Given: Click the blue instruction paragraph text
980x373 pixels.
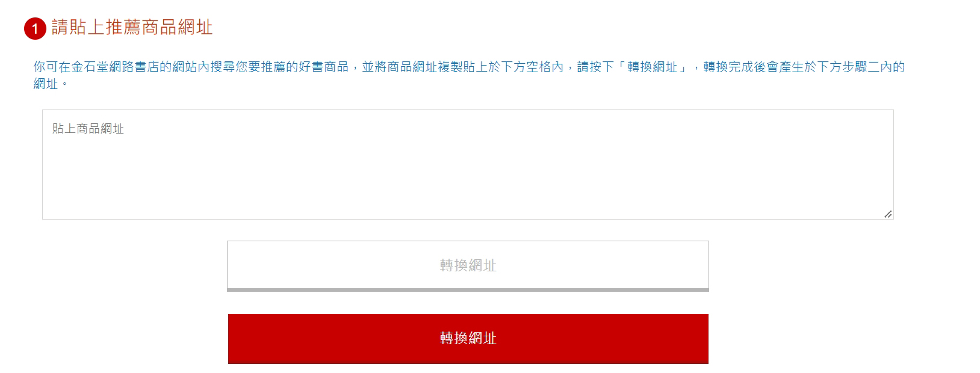Looking at the screenshot, I should (x=469, y=75).
